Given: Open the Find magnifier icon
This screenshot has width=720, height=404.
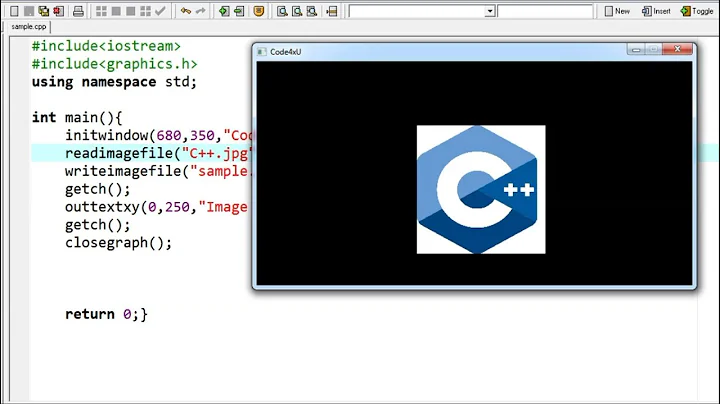Looking at the screenshot, I should [x=282, y=11].
